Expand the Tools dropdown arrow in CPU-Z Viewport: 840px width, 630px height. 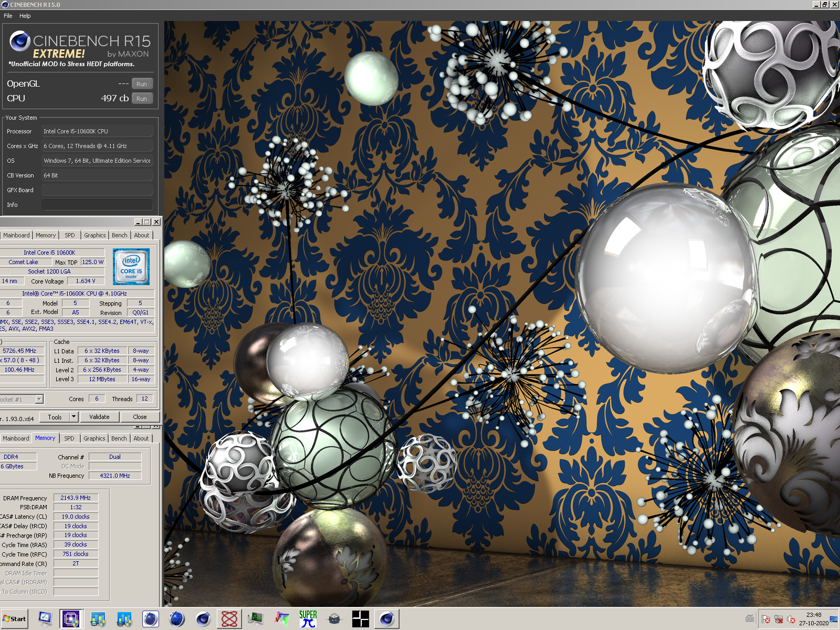(x=73, y=417)
